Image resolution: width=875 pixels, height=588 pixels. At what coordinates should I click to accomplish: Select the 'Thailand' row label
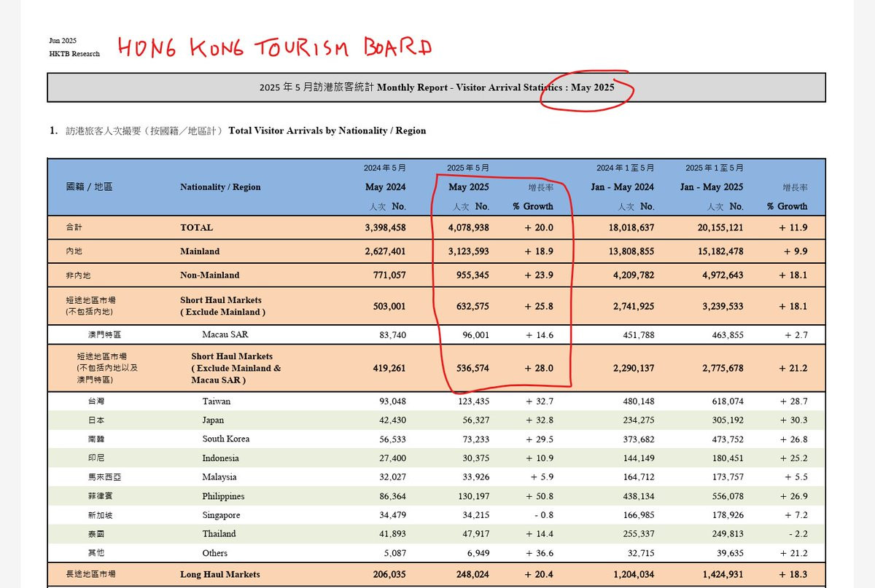(219, 534)
